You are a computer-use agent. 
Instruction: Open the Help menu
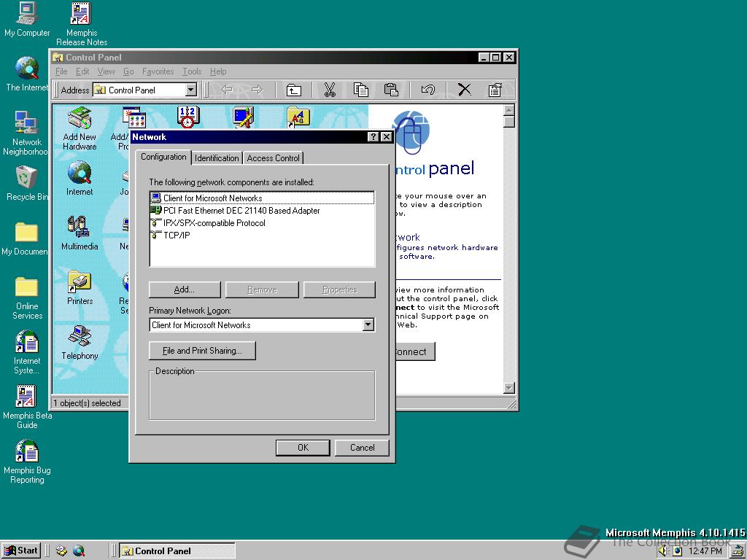[x=218, y=71]
